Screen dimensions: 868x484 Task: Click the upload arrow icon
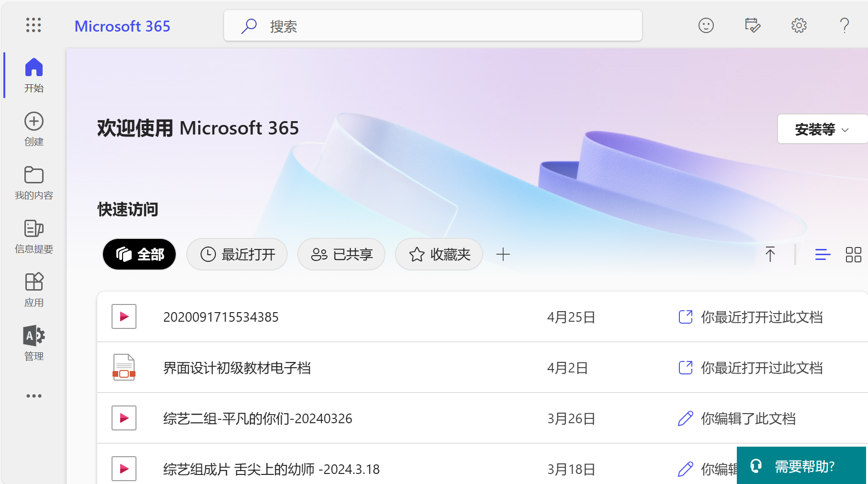[770, 254]
